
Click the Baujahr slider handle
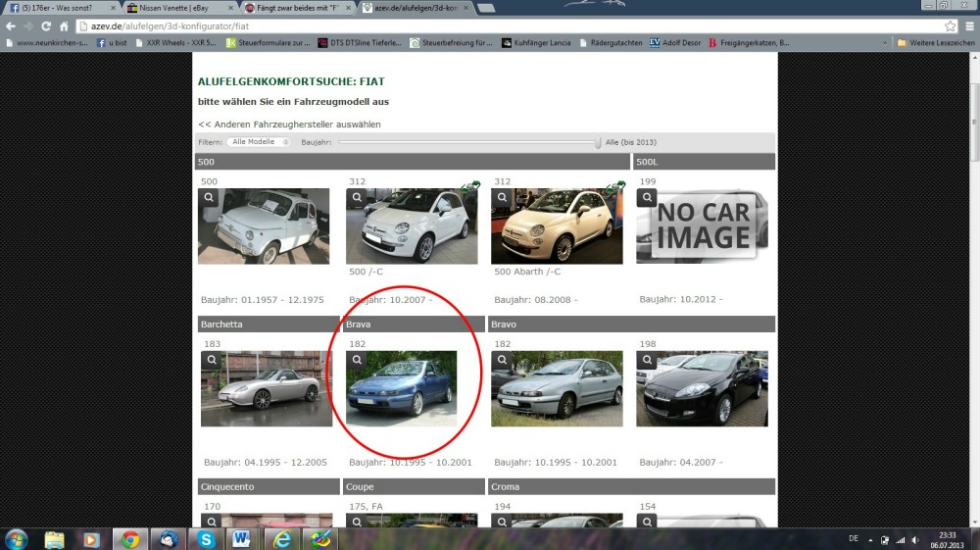(x=598, y=142)
